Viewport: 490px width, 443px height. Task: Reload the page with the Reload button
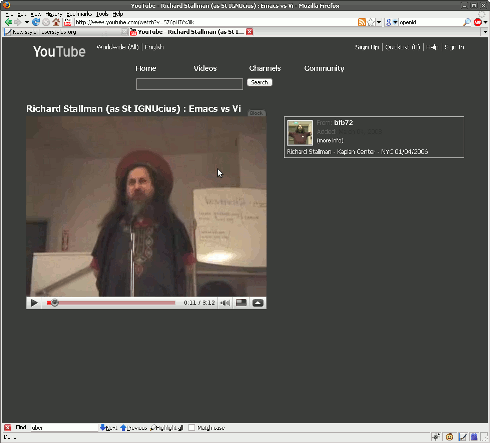click(x=36, y=22)
